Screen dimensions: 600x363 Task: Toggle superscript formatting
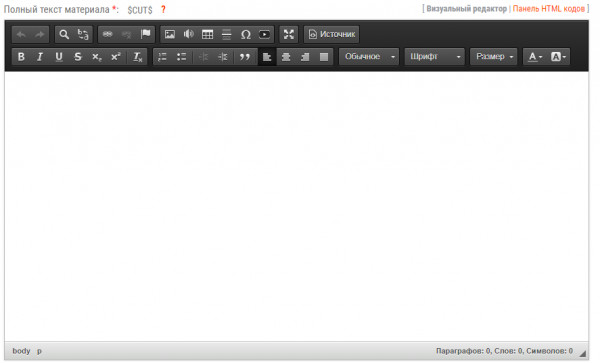click(x=116, y=57)
